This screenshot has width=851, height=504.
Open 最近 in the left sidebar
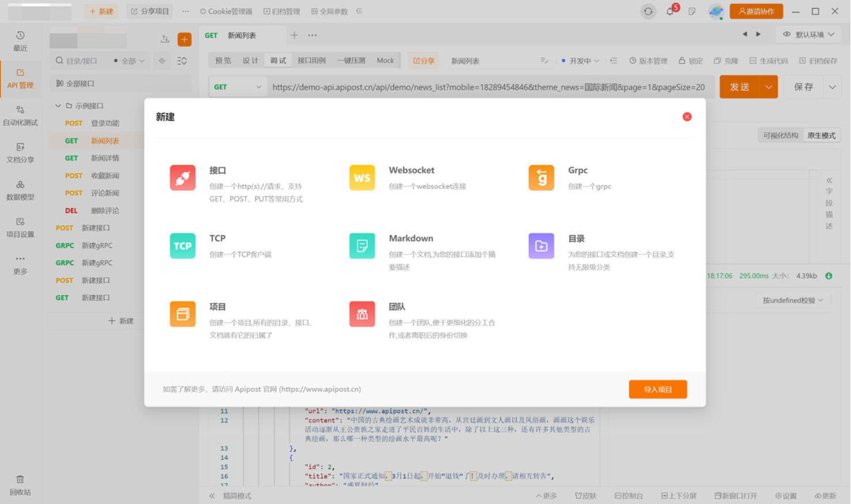tap(20, 42)
